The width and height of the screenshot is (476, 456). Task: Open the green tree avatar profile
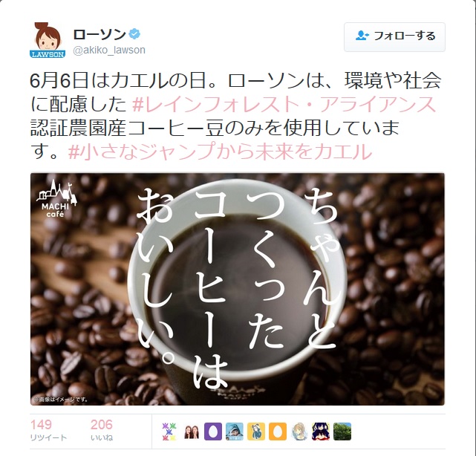point(342,431)
